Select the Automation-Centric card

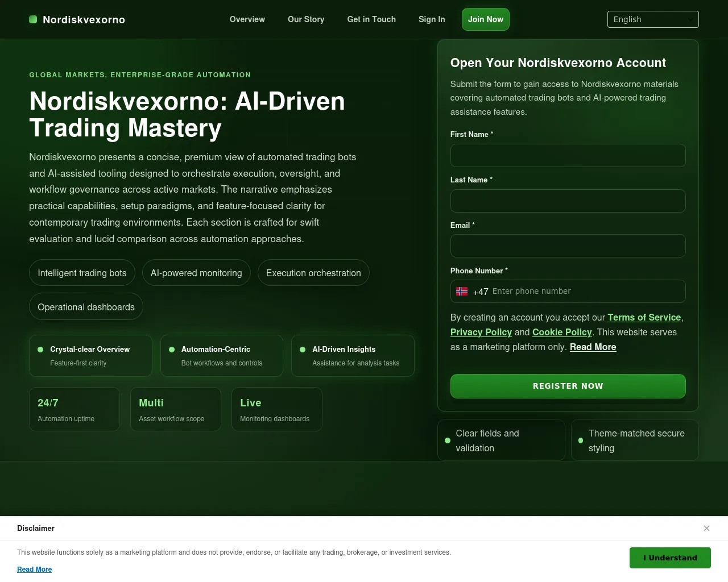click(x=222, y=356)
